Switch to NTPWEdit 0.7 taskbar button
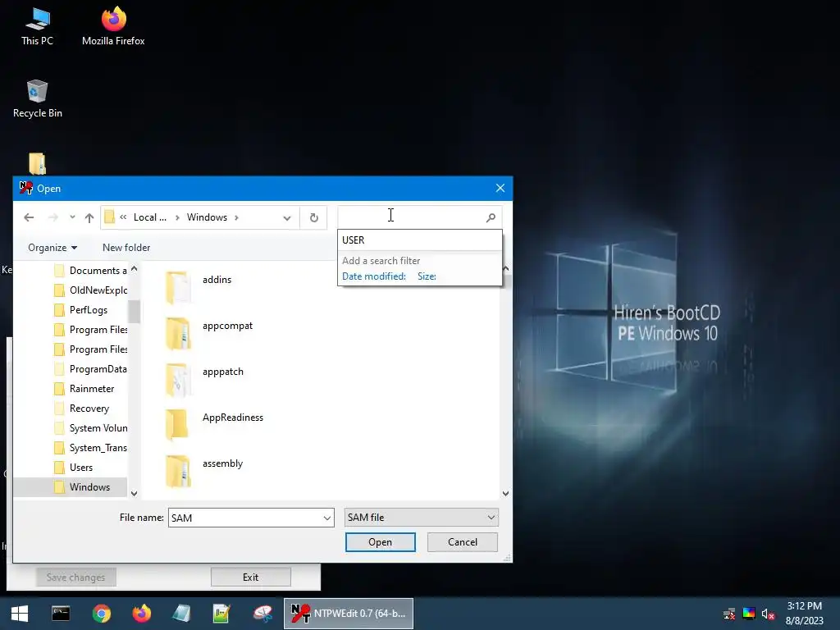 pyautogui.click(x=348, y=614)
